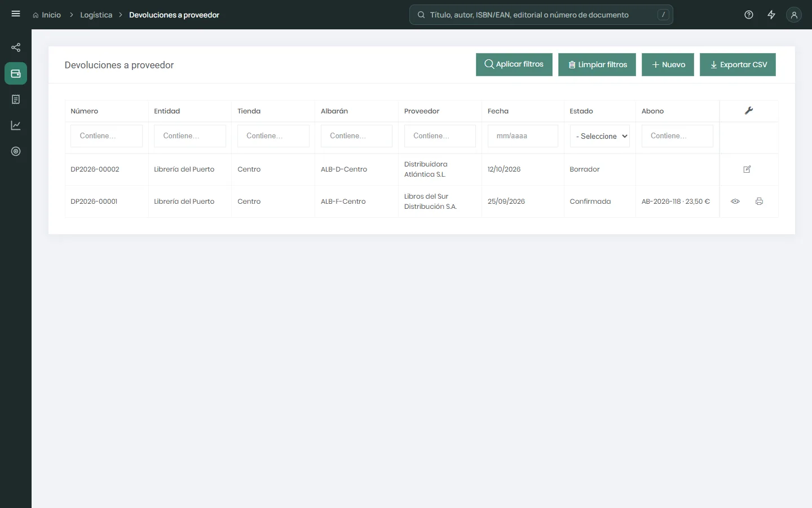Click Limpiar filtros button
Screen dimensions: 812x508
(x=597, y=64)
